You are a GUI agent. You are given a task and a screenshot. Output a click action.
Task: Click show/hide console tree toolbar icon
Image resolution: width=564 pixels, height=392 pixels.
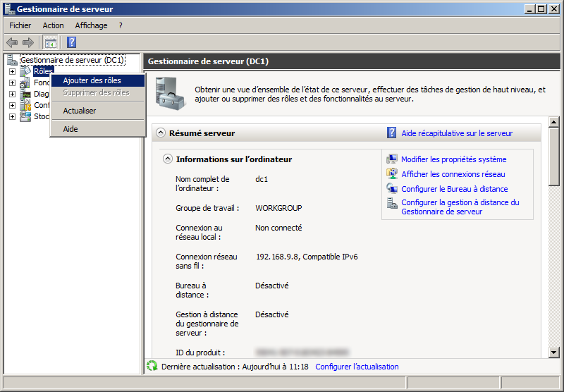[x=51, y=42]
